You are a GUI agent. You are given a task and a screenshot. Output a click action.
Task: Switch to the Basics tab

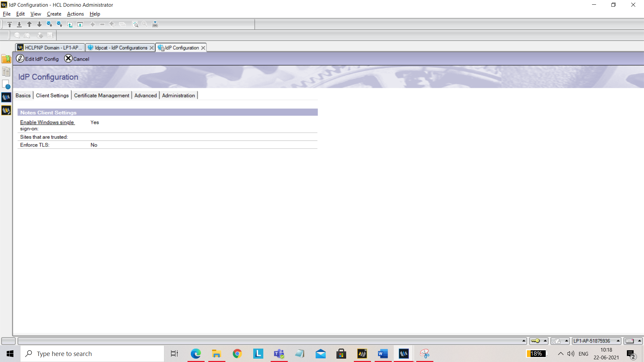tap(23, 96)
